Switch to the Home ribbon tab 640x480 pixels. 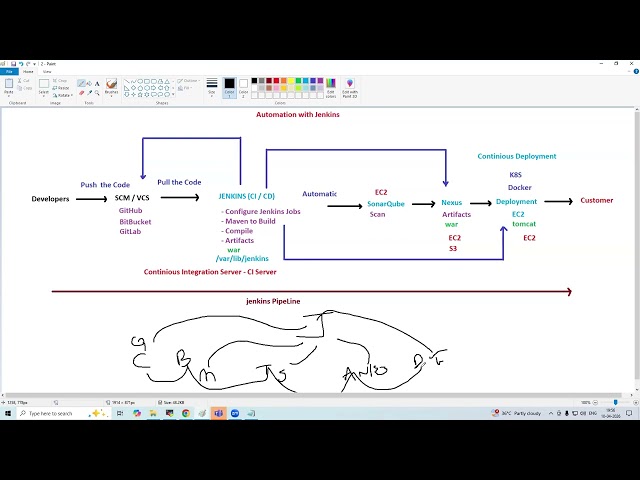click(x=28, y=71)
